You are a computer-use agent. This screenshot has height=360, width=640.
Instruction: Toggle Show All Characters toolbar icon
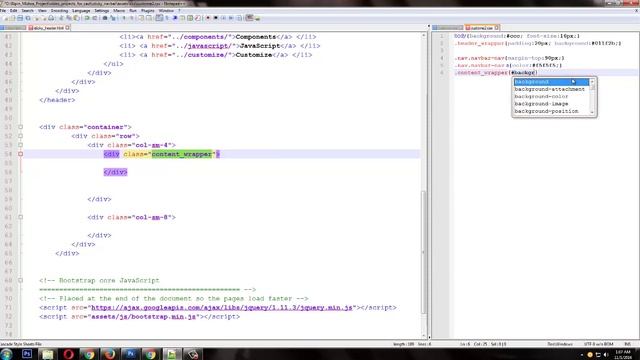tap(167, 18)
